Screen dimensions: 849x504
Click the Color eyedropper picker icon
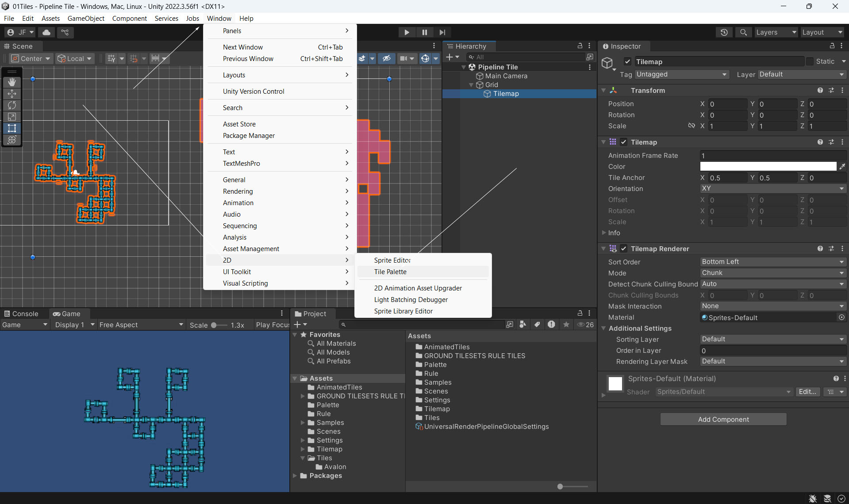click(x=842, y=167)
